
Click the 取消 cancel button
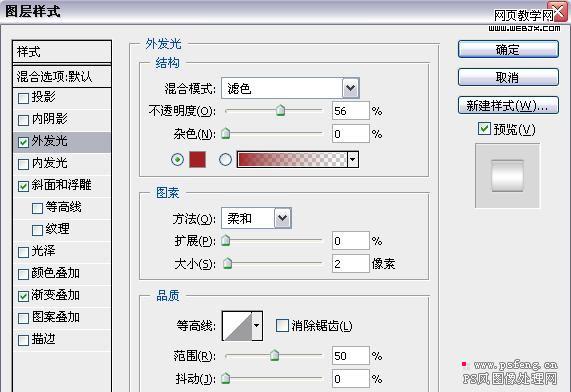pos(508,77)
